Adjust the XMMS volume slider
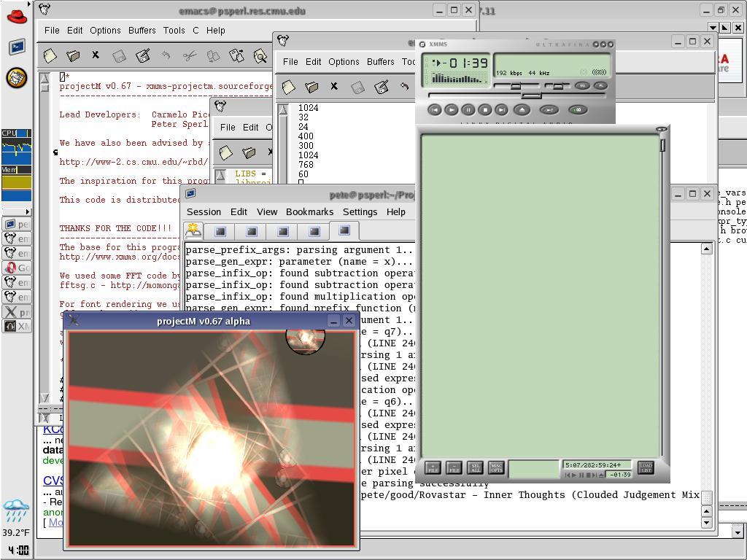The image size is (747, 560). pyautogui.click(x=515, y=86)
